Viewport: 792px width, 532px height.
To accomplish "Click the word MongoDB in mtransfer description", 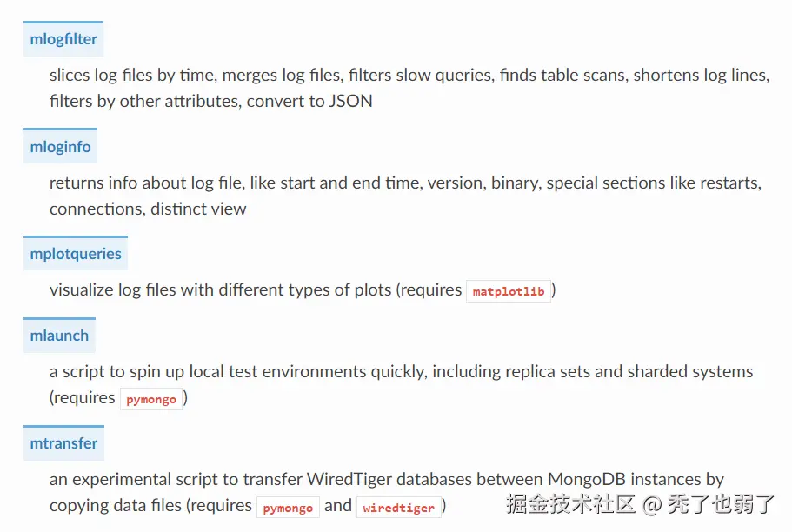I will (587, 480).
